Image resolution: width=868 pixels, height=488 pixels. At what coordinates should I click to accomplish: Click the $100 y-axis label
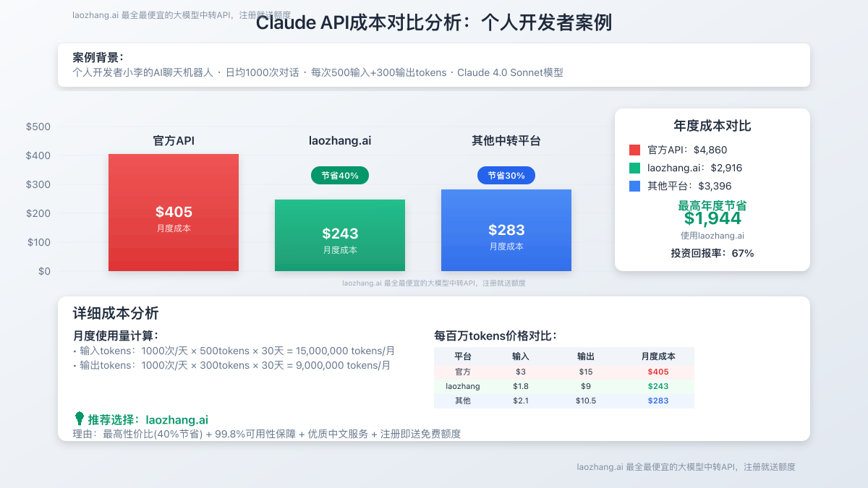click(38, 242)
